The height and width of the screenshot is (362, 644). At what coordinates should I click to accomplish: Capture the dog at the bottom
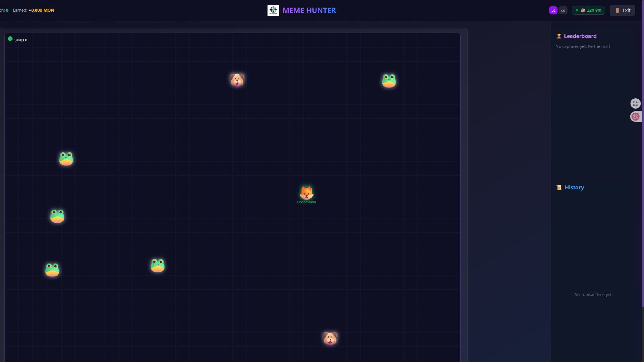[330, 338]
